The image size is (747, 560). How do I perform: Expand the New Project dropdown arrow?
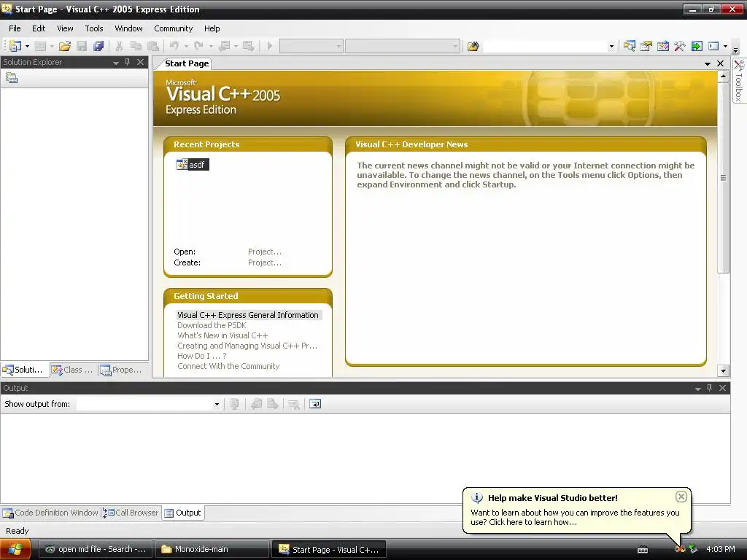point(27,46)
